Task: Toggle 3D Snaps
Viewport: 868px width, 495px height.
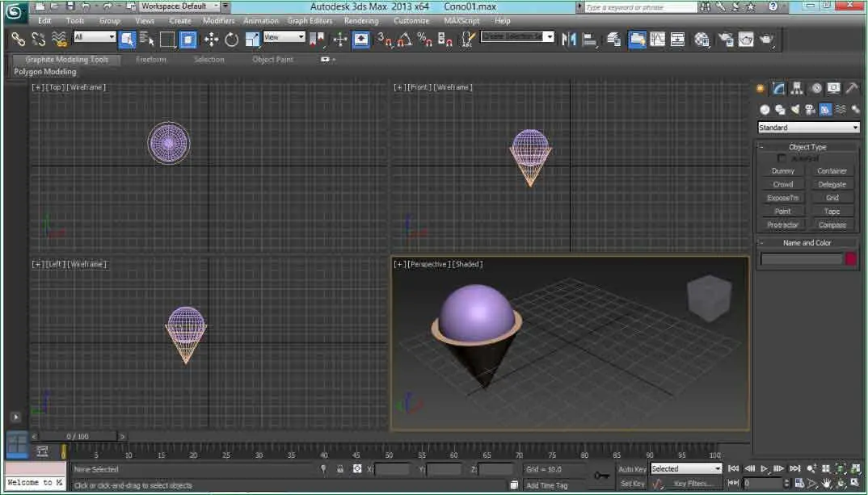Action: [x=384, y=40]
